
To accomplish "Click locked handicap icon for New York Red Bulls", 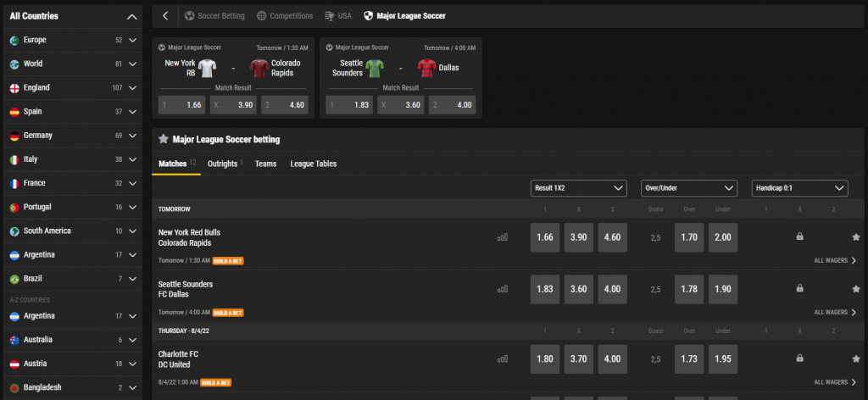I will click(799, 236).
